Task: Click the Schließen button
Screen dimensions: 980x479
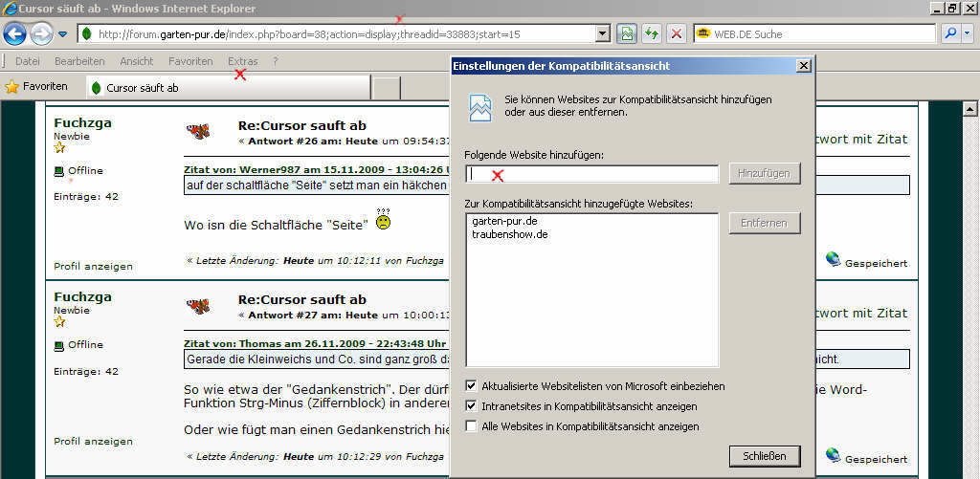Action: [x=764, y=456]
